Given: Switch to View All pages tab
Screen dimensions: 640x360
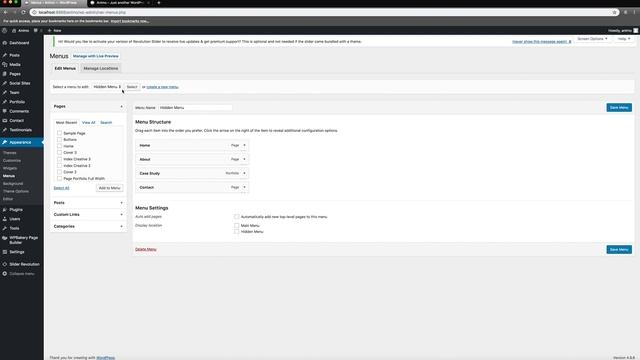Looking at the screenshot, I should point(89,122).
